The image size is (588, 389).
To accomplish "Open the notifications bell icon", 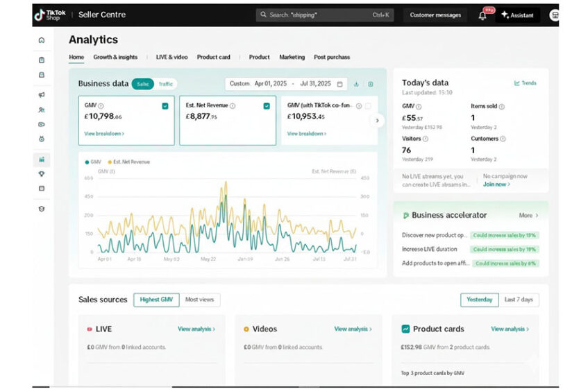I will coord(482,15).
